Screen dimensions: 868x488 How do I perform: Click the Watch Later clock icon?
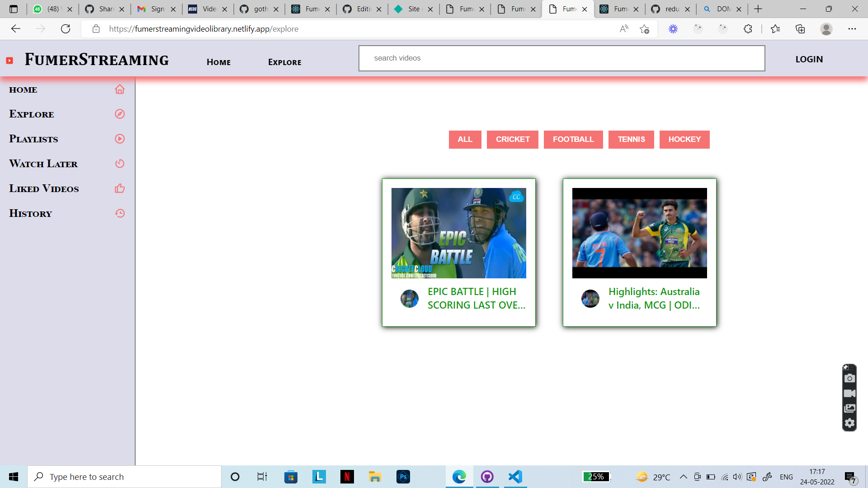tap(119, 164)
